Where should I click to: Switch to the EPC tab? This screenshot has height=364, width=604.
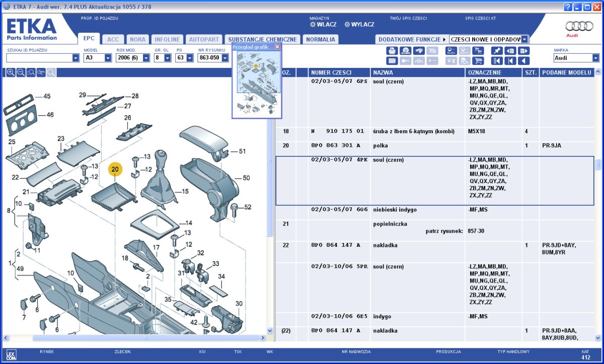89,39
